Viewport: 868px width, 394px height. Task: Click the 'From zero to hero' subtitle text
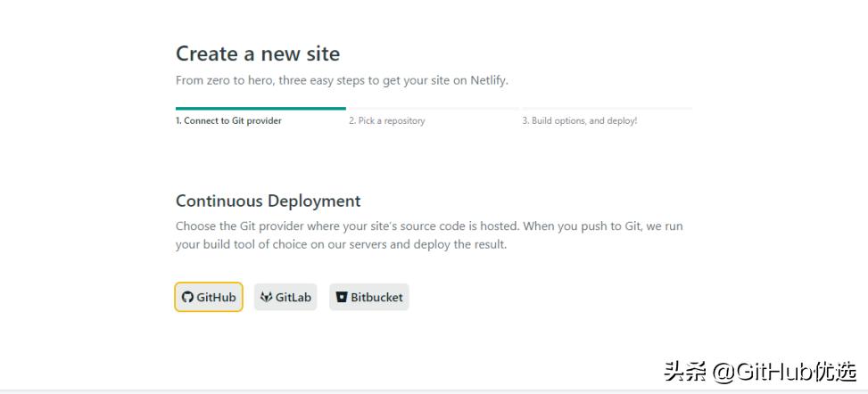coord(342,80)
